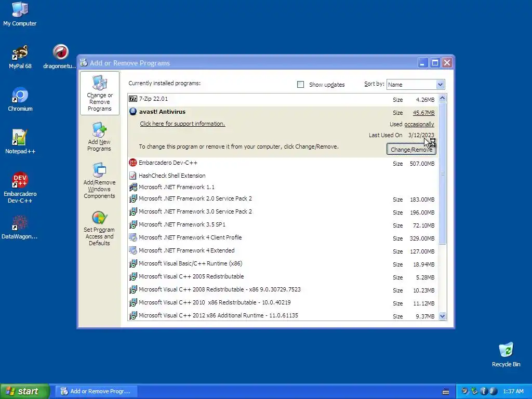
Task: Select .NET Framework 4 Client Profile
Action: click(x=283, y=238)
